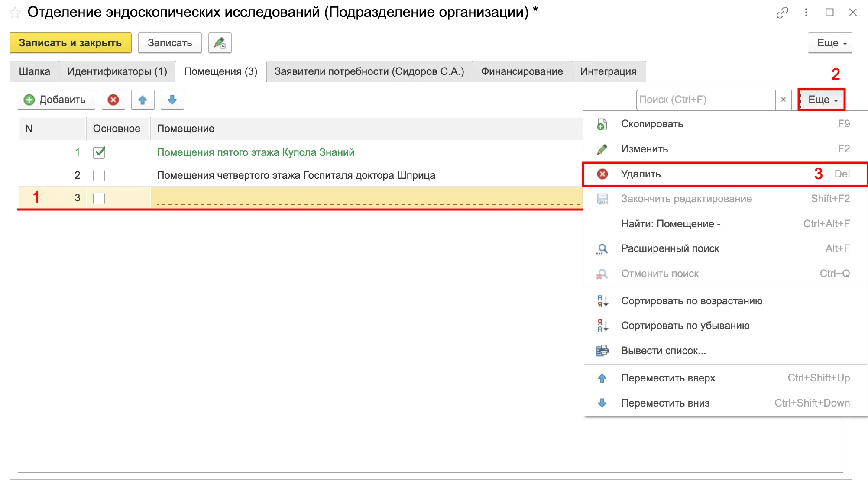
Task: Select the Помещения (3) tab
Action: coord(221,71)
